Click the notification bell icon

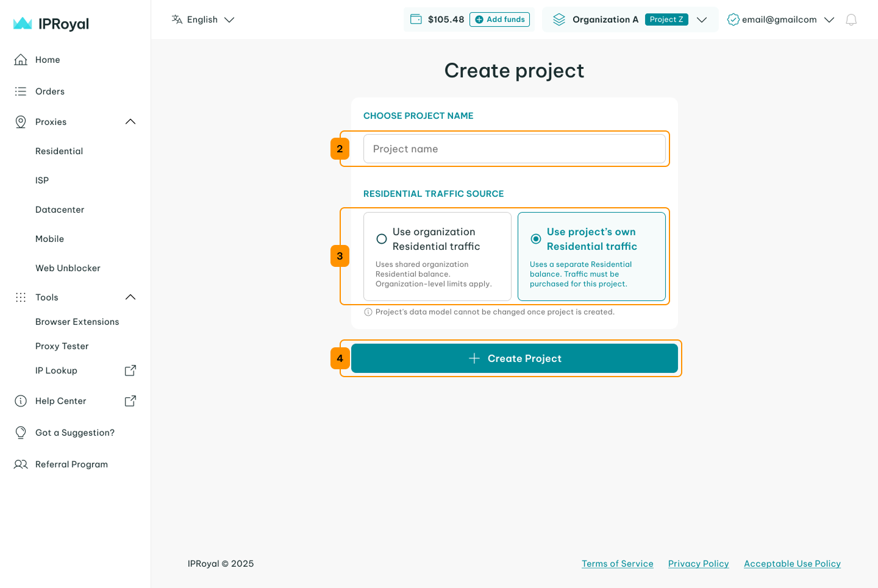pos(851,20)
